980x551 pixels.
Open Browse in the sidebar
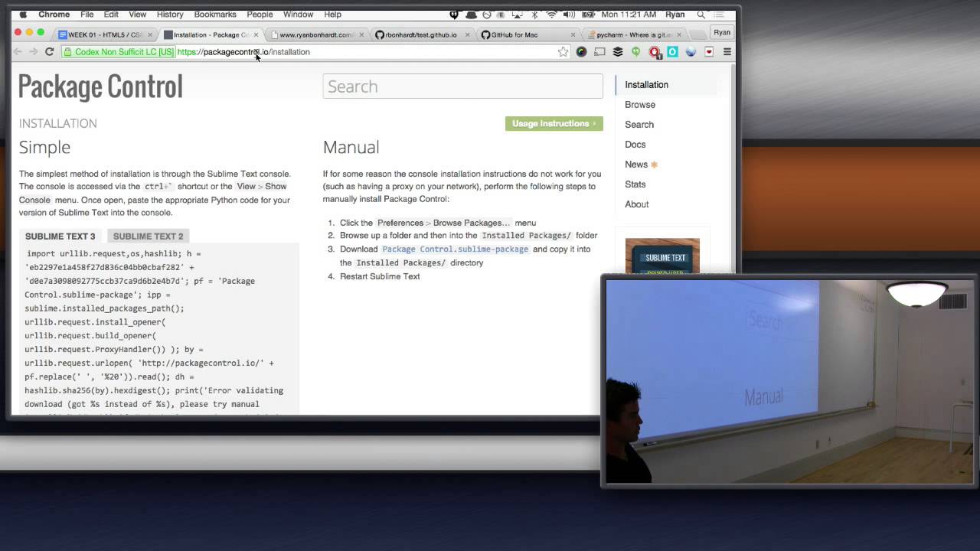[640, 105]
